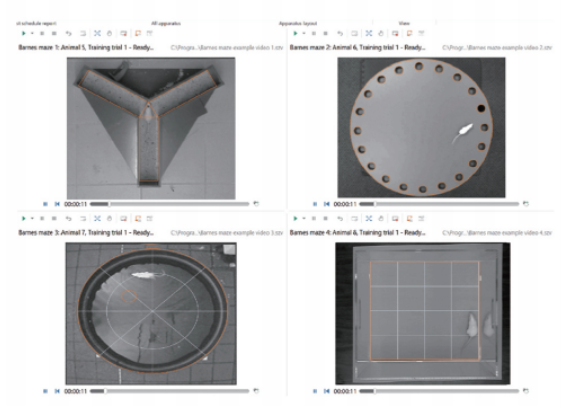Click the Barnes maze 3 video progress slider

pyautogui.click(x=169, y=391)
